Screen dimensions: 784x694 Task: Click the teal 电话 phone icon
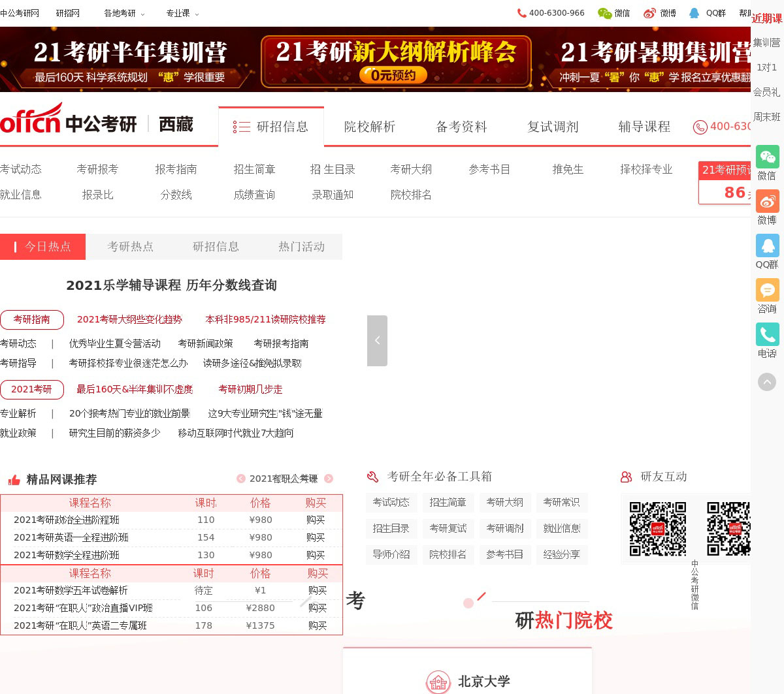[767, 334]
